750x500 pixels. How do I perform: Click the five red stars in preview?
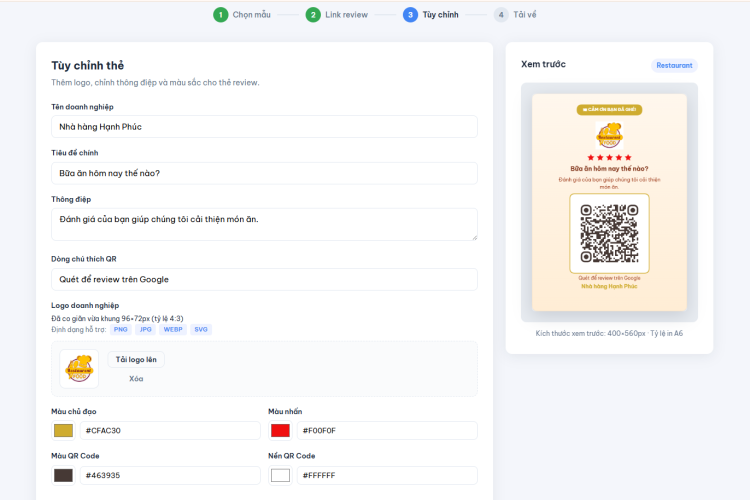click(609, 157)
